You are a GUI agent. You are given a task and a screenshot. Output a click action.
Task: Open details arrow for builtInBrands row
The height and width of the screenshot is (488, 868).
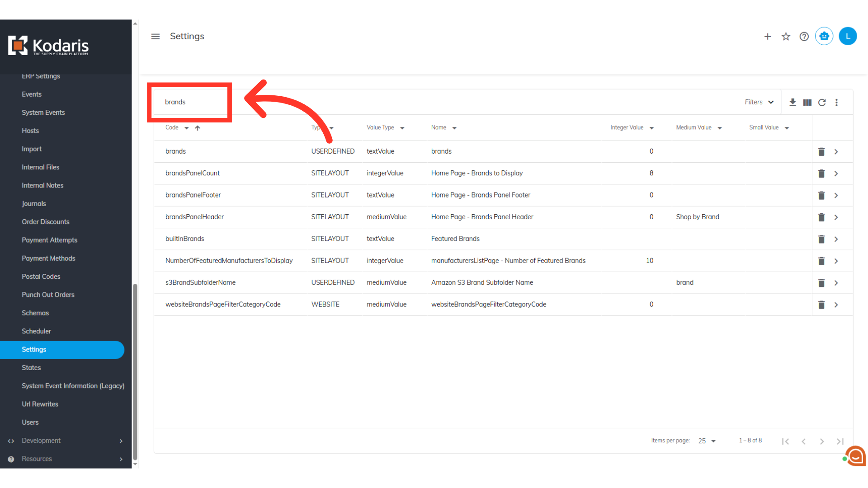coord(836,239)
